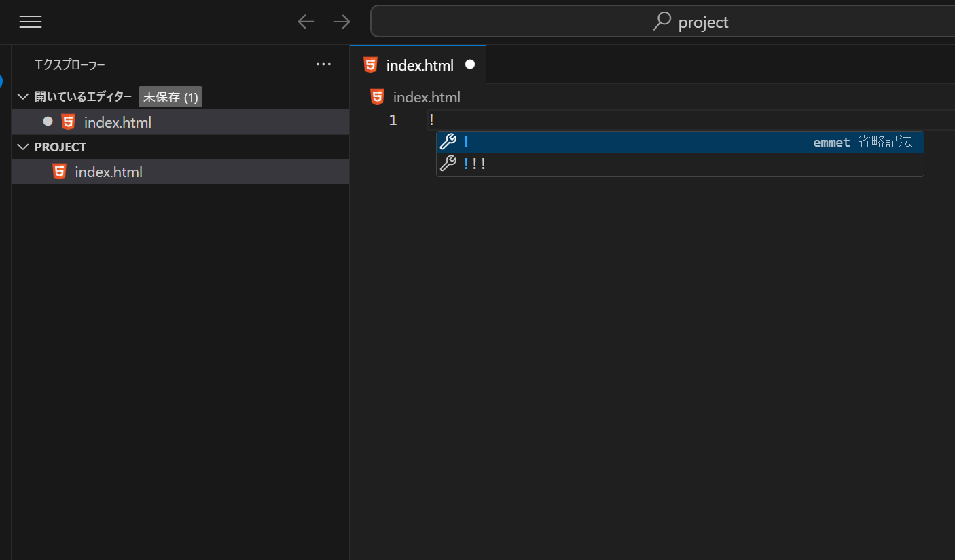This screenshot has height=560, width=955.
Task: Select the !!! emmet suggestion
Action: click(x=680, y=164)
